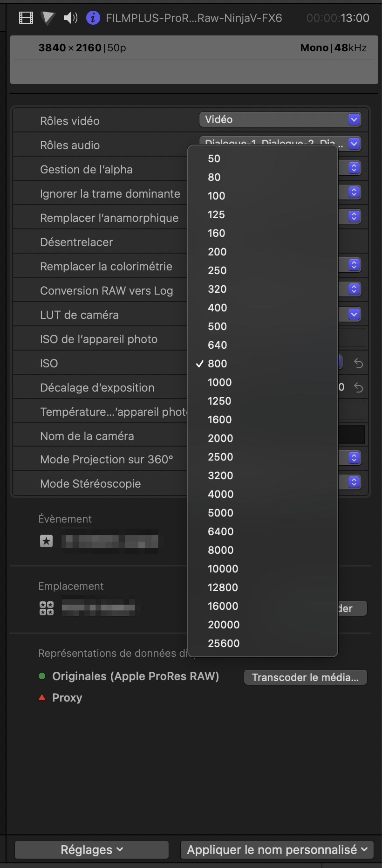Open the Rôles vidéo dropdown
The height and width of the screenshot is (868, 382).
280,120
